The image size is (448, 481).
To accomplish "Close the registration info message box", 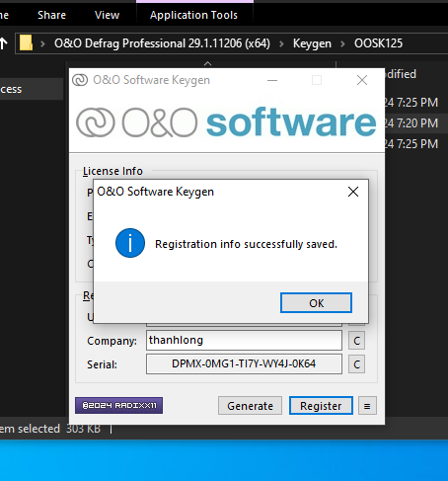I will point(353,192).
